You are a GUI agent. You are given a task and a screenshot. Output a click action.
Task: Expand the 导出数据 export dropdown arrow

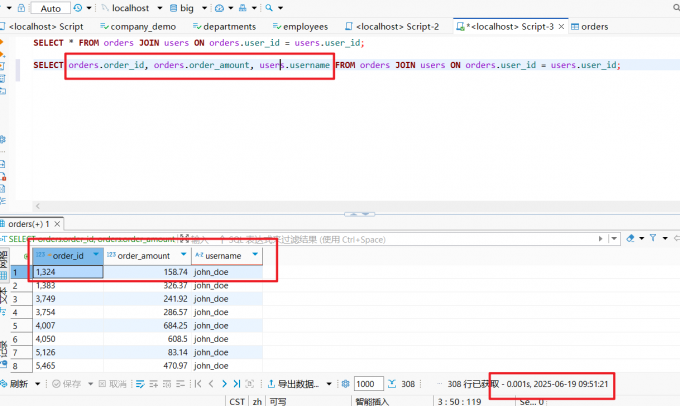tap(329, 384)
